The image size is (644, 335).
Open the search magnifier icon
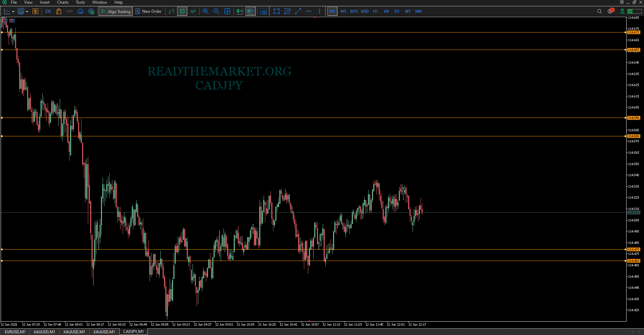pos(599,11)
